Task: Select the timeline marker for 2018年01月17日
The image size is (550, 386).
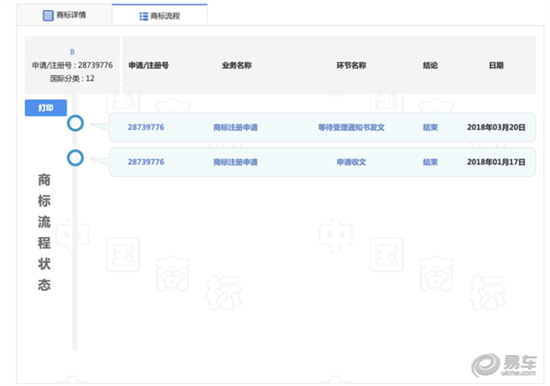Action: [x=75, y=158]
